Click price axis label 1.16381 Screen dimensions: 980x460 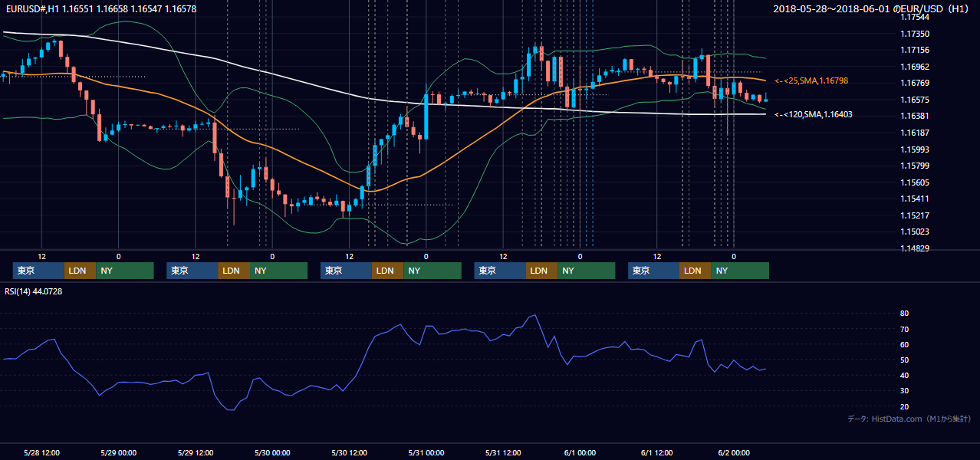click(x=915, y=116)
